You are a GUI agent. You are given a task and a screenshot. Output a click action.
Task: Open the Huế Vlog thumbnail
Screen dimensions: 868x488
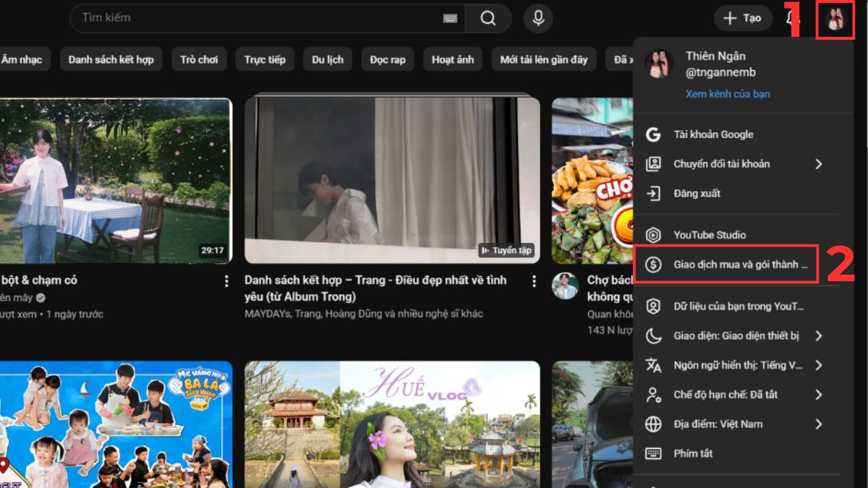tap(392, 424)
